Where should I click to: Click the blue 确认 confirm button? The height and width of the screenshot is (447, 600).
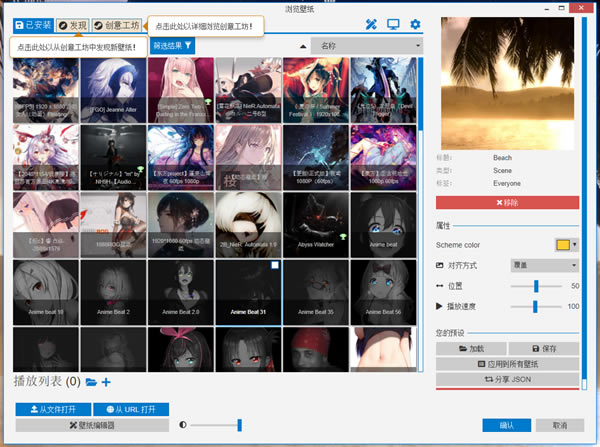tap(507, 425)
